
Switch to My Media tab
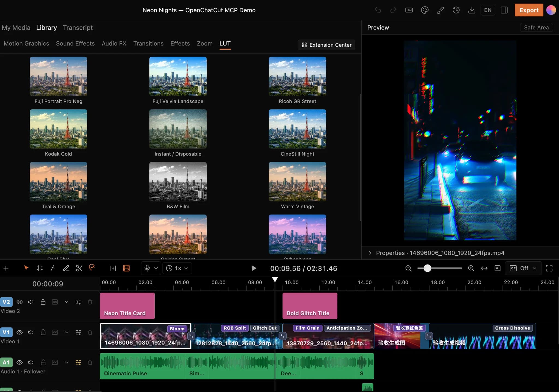(x=16, y=28)
